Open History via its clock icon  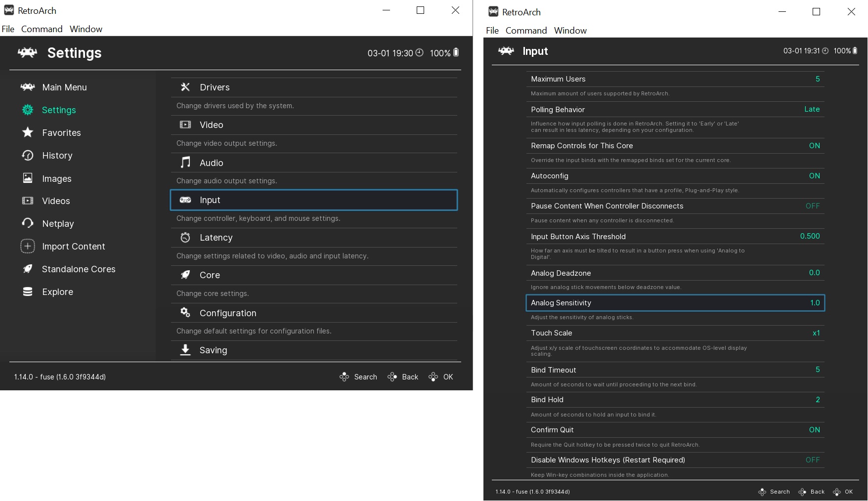pos(28,155)
